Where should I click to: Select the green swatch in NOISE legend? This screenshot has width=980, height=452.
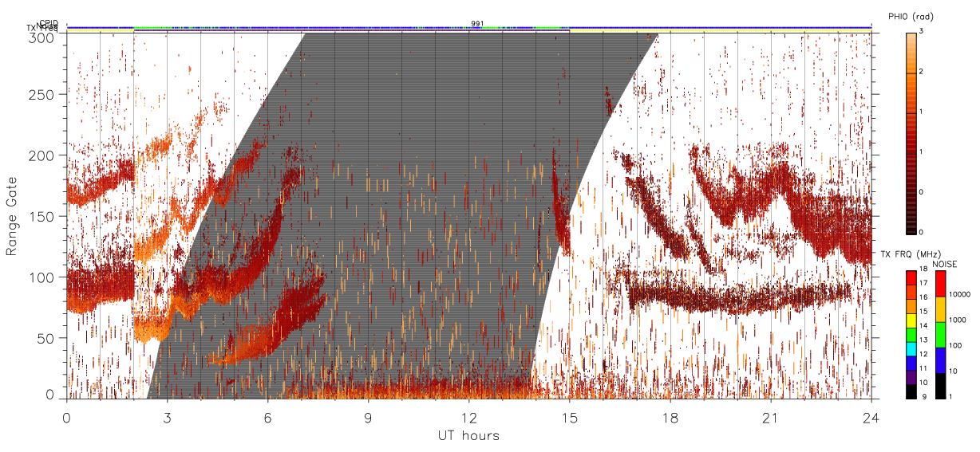pos(940,335)
